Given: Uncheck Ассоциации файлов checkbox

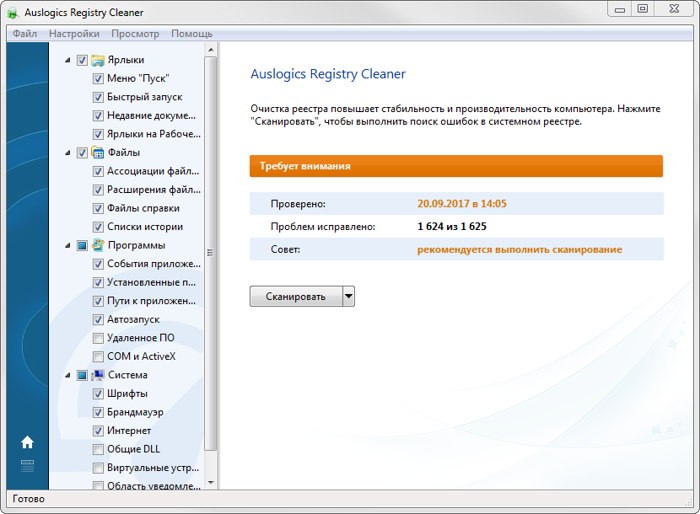Looking at the screenshot, I should click(98, 171).
